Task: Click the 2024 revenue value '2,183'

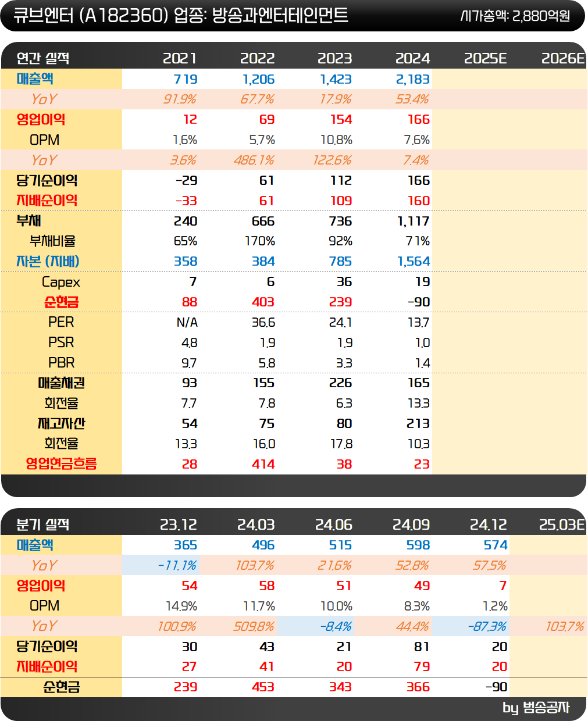Action: (413, 79)
